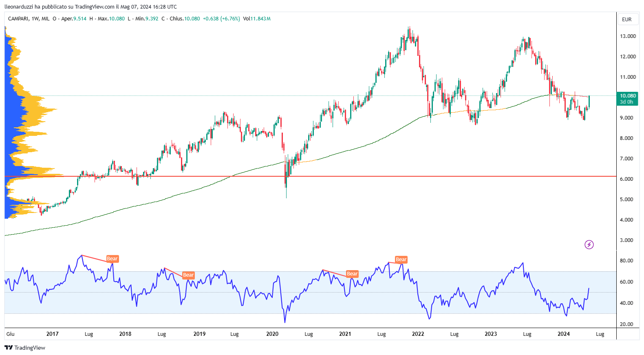Open the EUR currency selector
The height and width of the screenshot is (355, 644).
[x=627, y=19]
